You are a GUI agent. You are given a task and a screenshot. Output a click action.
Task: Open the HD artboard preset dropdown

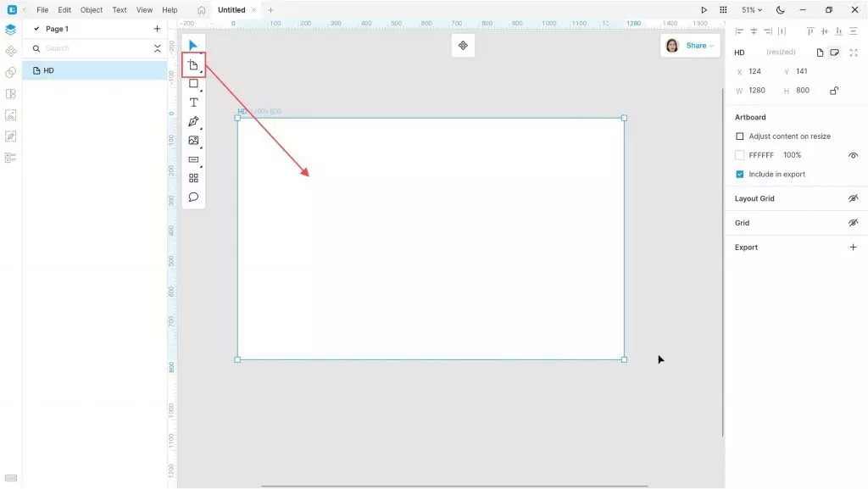pos(739,53)
